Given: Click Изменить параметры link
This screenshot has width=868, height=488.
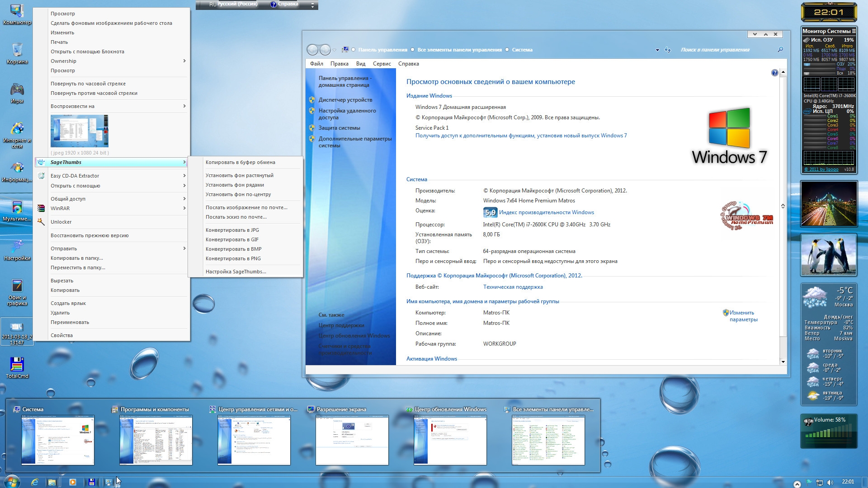Looking at the screenshot, I should pos(743,316).
